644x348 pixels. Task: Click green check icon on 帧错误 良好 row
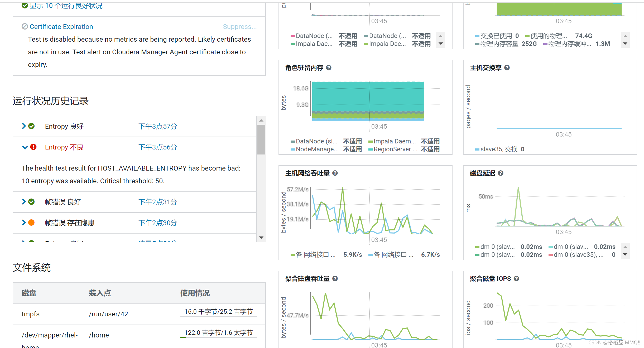tap(31, 202)
